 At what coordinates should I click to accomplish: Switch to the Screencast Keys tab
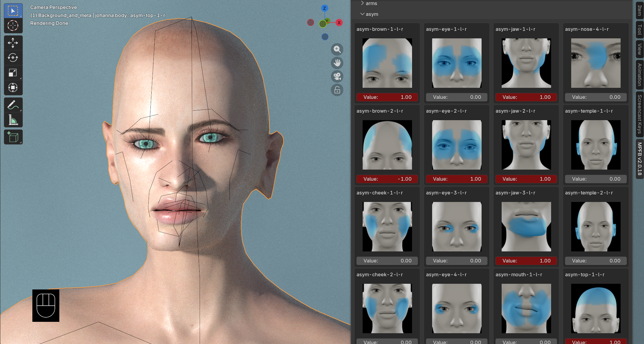pyautogui.click(x=640, y=114)
